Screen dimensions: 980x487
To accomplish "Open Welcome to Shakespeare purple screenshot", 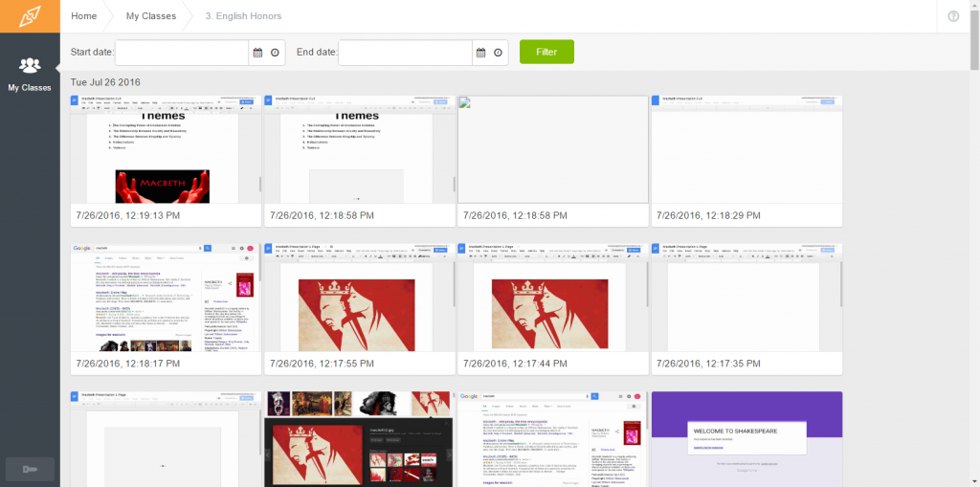I will click(x=746, y=439).
